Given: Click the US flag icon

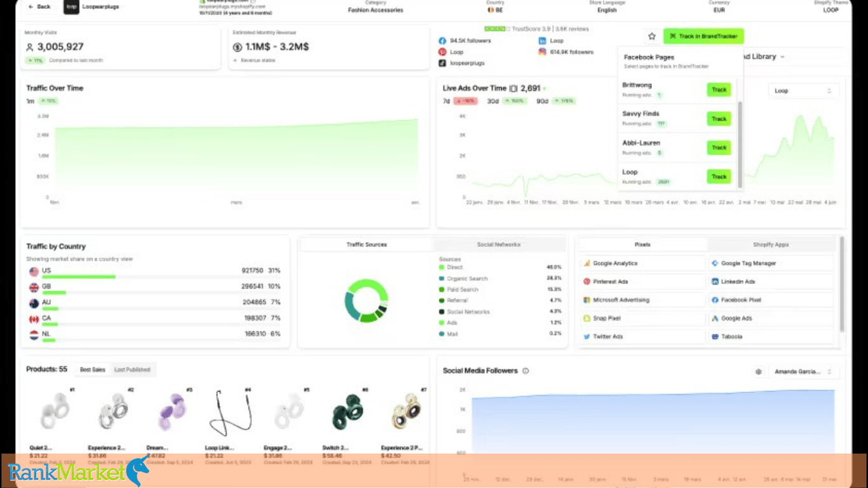Looking at the screenshot, I should (x=34, y=271).
